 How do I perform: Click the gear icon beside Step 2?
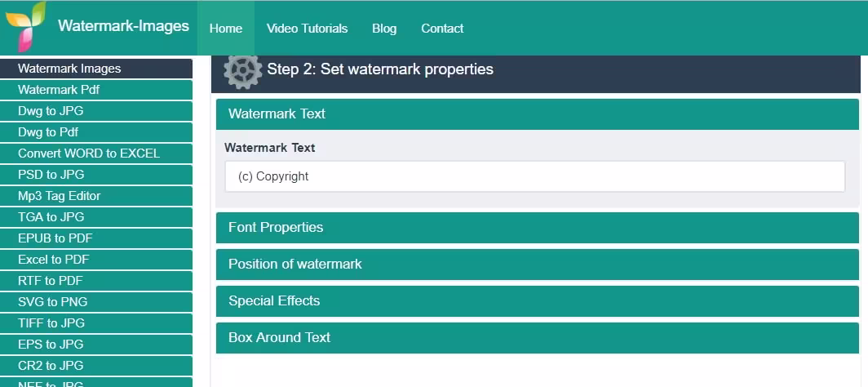242,70
